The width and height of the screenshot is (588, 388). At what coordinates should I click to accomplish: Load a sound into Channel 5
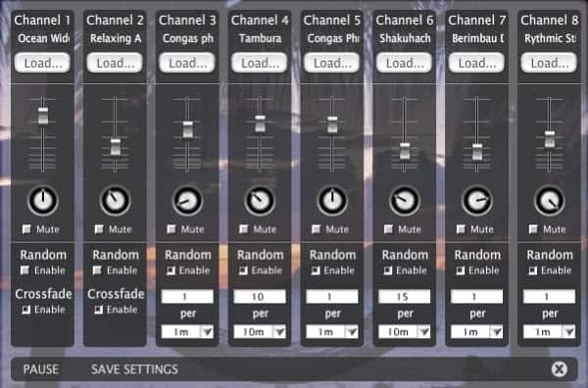[332, 63]
